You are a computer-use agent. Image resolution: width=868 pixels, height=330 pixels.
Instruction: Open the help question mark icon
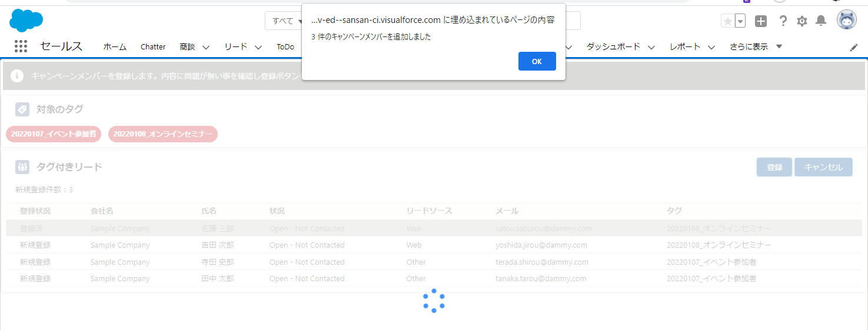tap(783, 21)
